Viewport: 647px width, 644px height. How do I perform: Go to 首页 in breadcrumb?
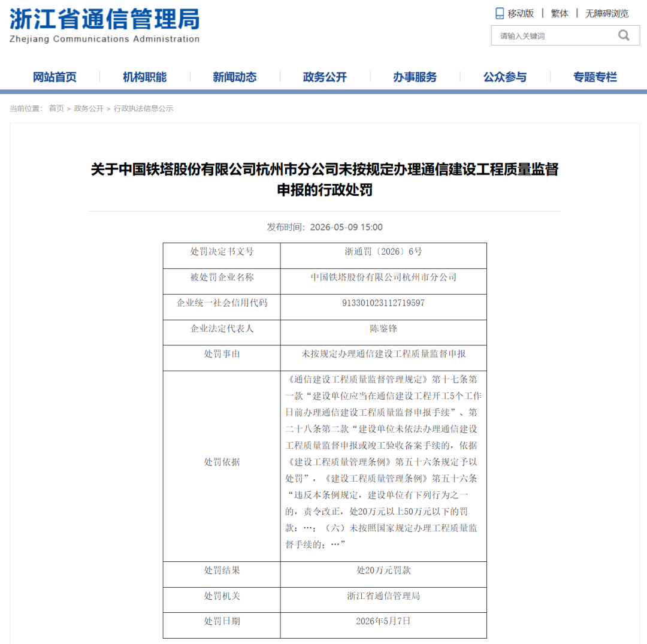(56, 108)
